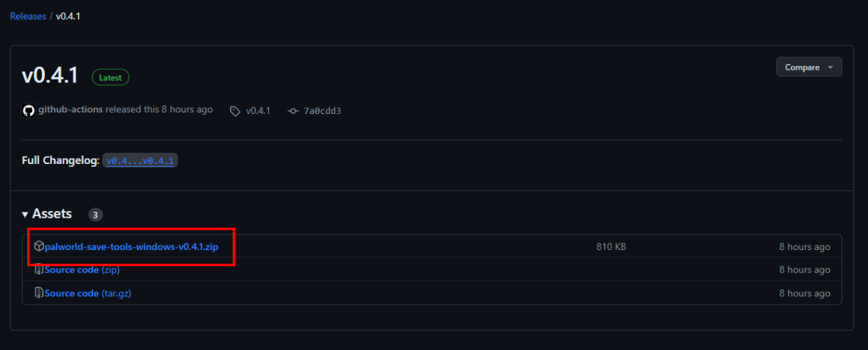
Task: Download palworld-save-tools-windows-v0.4.1.zip
Action: (132, 246)
